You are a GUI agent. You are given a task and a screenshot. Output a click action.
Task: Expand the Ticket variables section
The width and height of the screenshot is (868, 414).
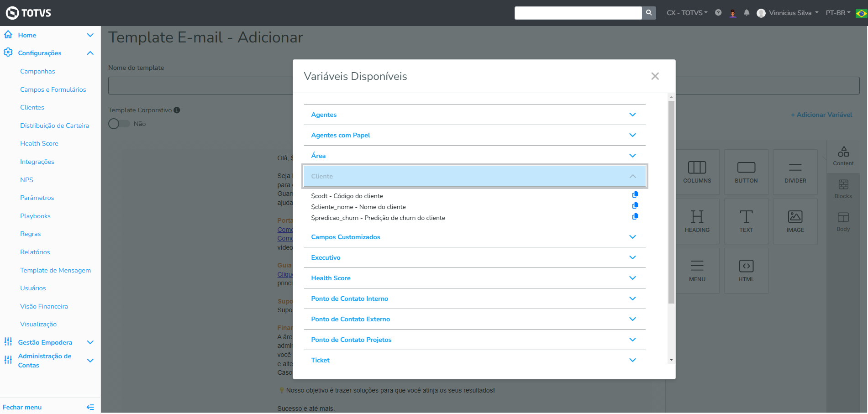475,357
